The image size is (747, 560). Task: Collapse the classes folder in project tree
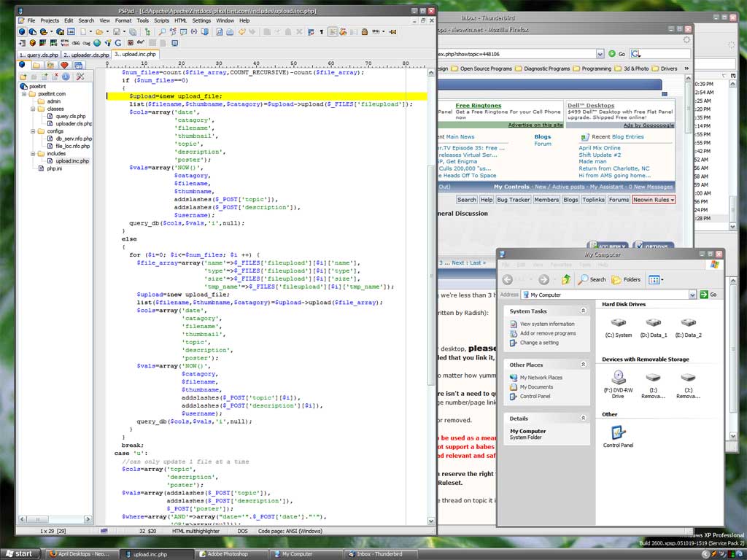click(x=33, y=109)
